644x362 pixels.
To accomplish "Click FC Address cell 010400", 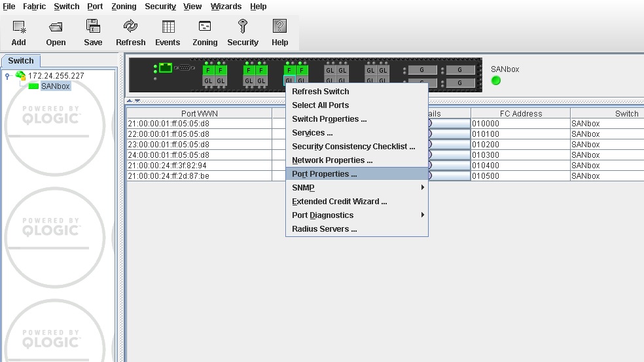I will (x=520, y=166).
